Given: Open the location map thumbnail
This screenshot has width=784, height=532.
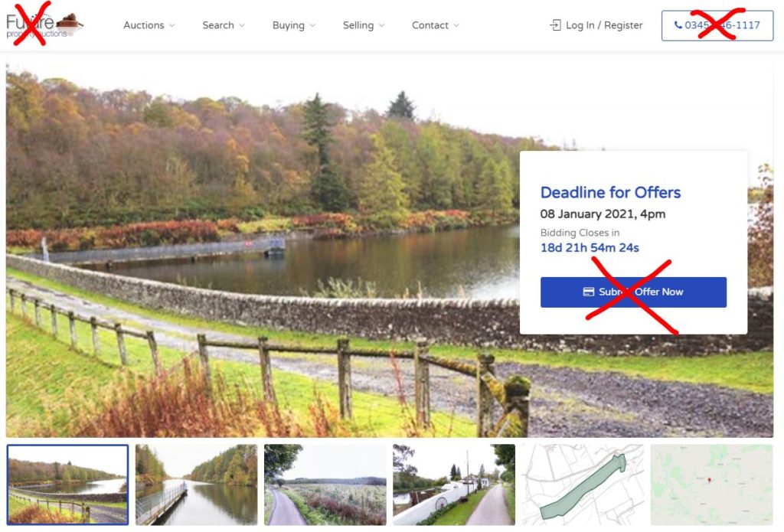Looking at the screenshot, I should 711,485.
